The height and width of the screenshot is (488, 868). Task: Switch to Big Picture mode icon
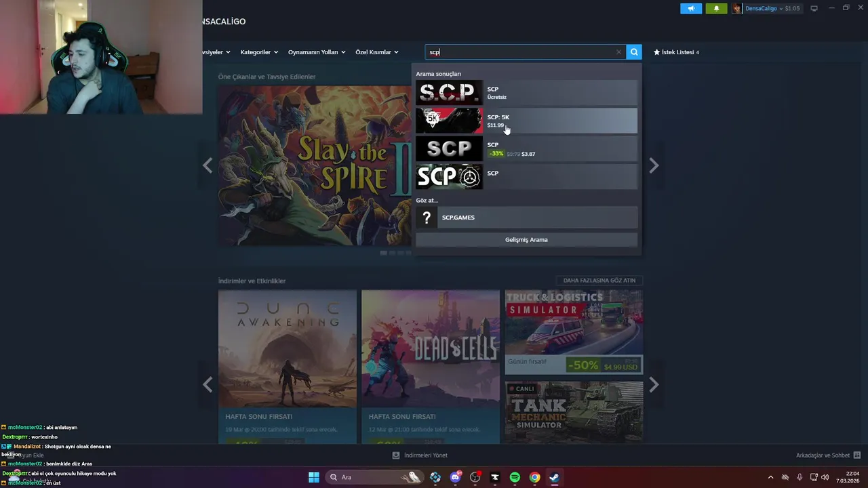click(x=814, y=9)
